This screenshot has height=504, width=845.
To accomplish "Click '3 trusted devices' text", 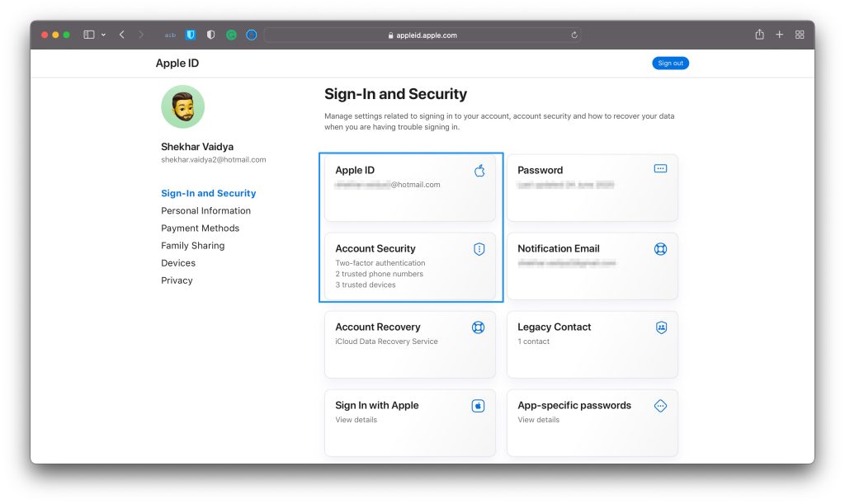I will tap(366, 285).
